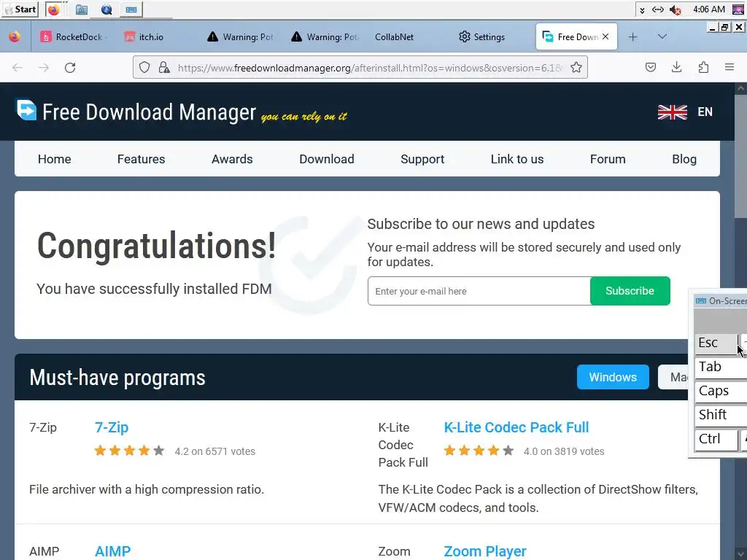Open the extensions puzzle icon

click(x=703, y=68)
